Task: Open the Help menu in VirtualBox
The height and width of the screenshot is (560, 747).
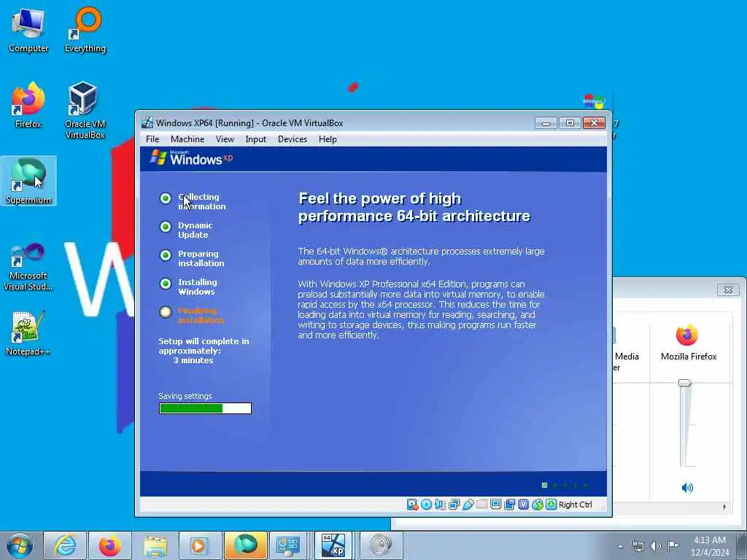Action: (x=328, y=139)
